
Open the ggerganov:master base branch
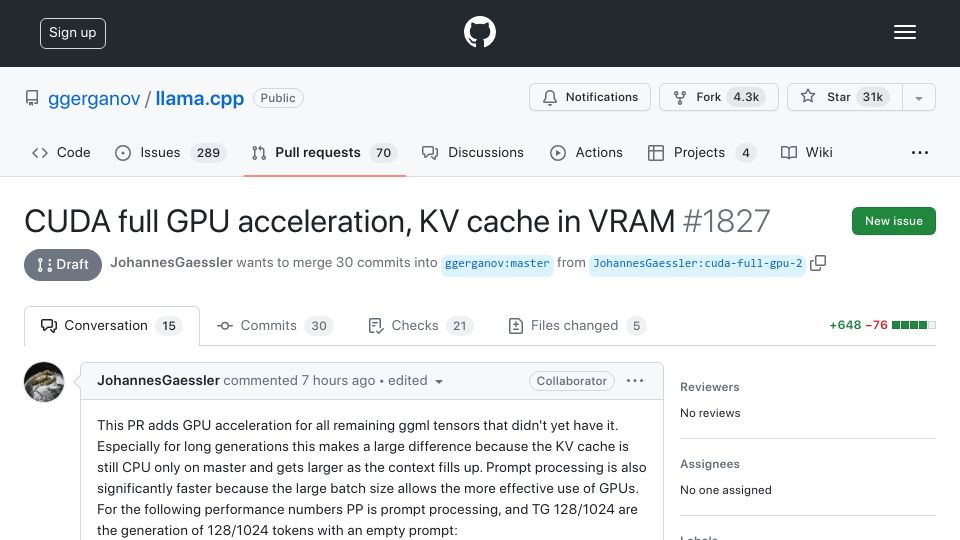click(x=497, y=264)
